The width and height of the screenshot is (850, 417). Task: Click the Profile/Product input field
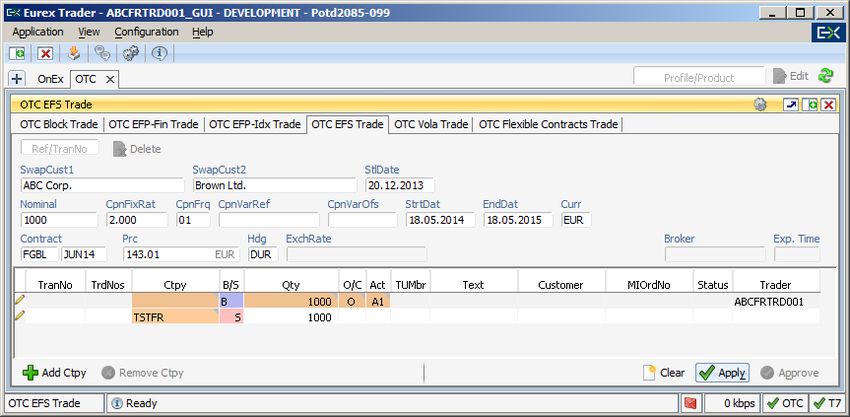[699, 77]
